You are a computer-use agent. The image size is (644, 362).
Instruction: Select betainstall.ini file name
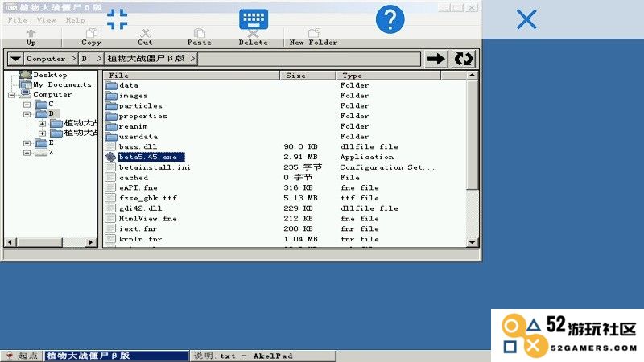[x=155, y=167]
